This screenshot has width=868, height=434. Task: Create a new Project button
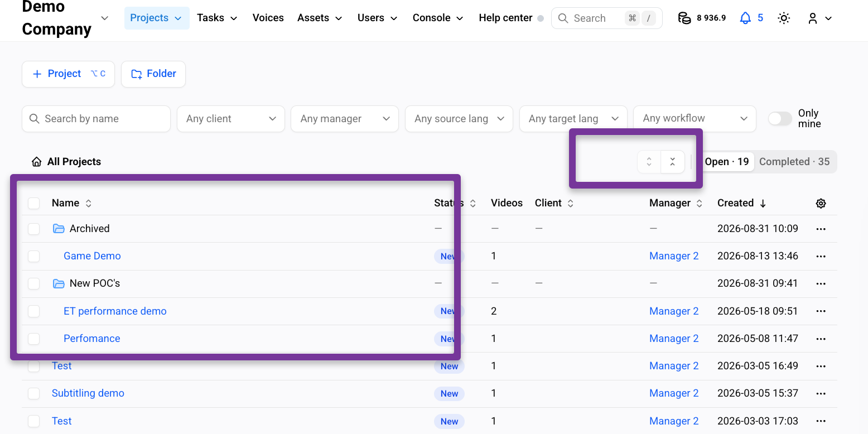pyautogui.click(x=68, y=74)
